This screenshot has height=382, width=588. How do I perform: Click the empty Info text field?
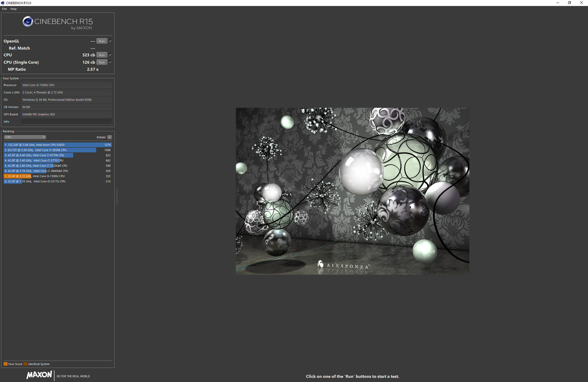pyautogui.click(x=66, y=122)
